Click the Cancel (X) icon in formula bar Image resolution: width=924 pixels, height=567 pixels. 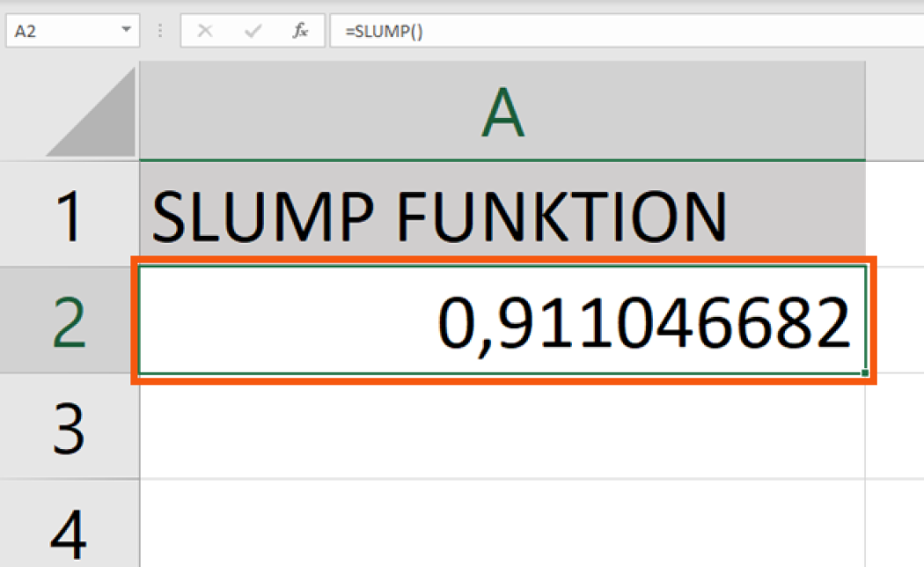pos(205,31)
